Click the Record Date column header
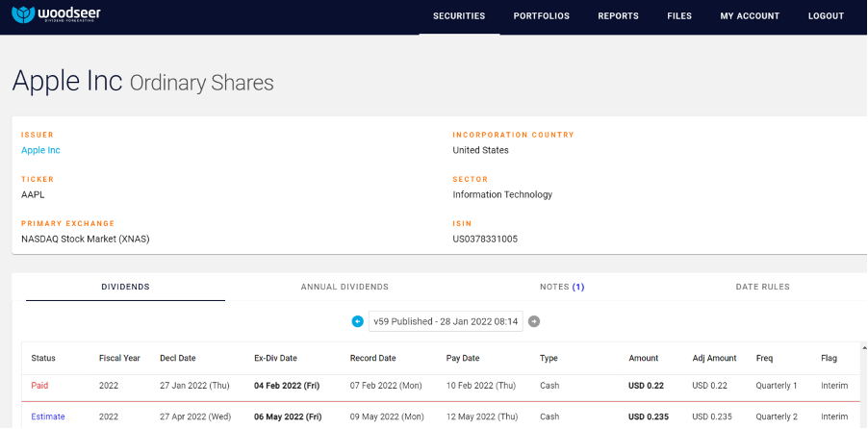This screenshot has height=429, width=868. tap(373, 358)
